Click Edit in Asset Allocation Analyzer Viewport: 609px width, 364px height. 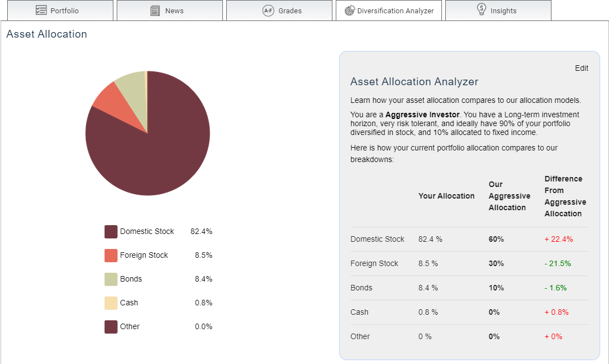[x=581, y=68]
